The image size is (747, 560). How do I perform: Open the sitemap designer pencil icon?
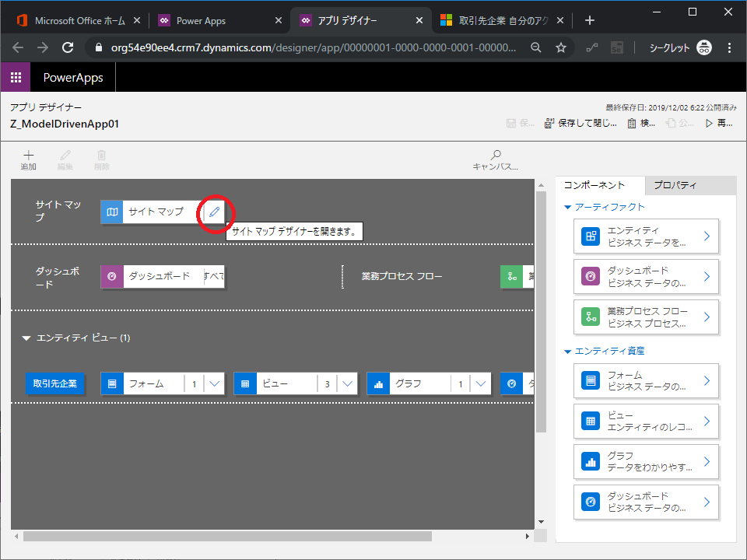click(x=215, y=212)
